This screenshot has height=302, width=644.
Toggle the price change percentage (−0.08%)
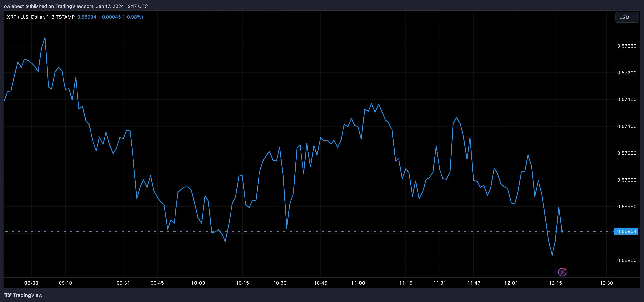tap(133, 17)
